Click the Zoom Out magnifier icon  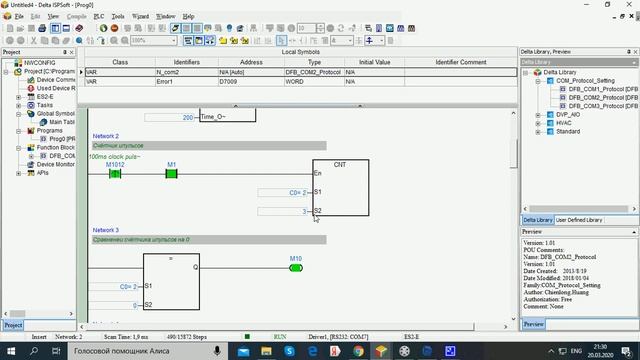125,40
